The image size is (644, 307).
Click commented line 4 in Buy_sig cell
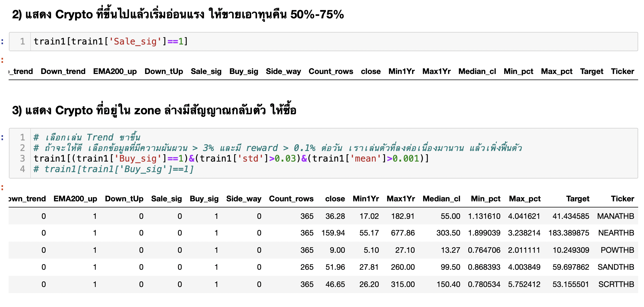point(113,169)
